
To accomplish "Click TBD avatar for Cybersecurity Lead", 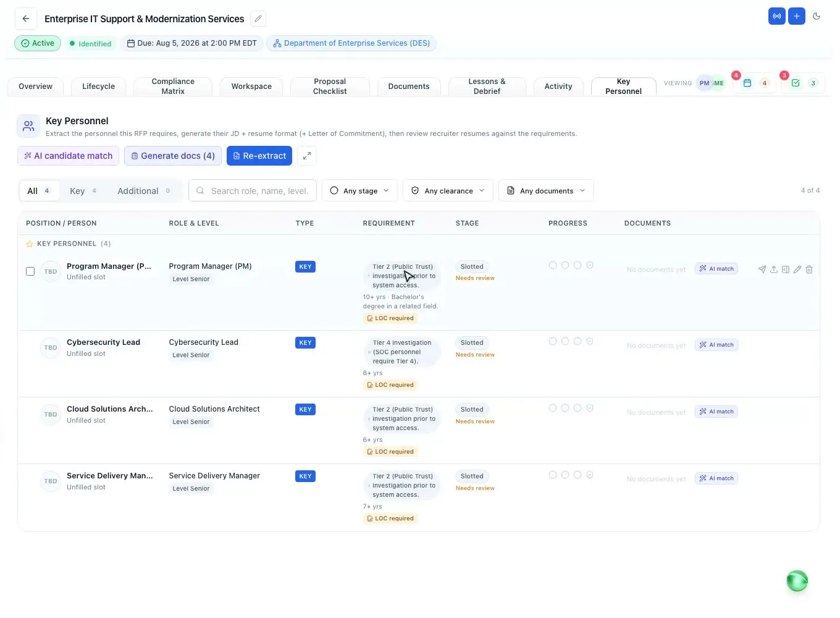I will (51, 348).
